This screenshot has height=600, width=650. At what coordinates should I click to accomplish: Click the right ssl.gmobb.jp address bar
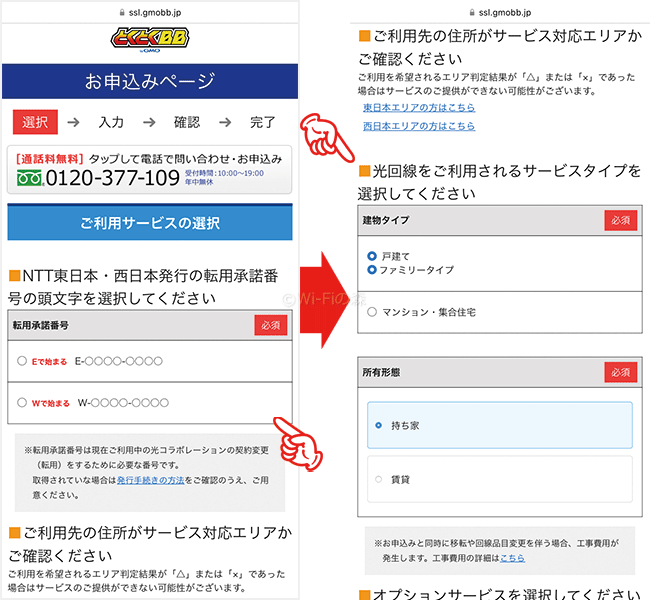500,13
